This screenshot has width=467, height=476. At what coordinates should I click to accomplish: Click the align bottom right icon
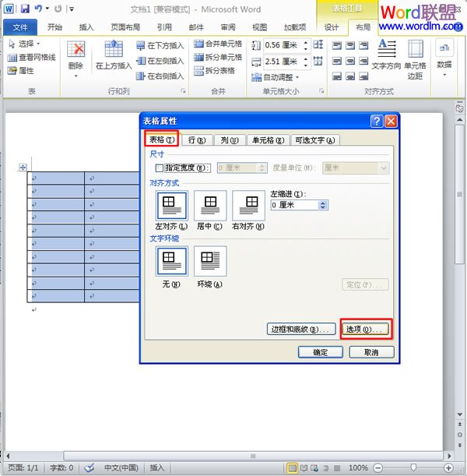(363, 76)
